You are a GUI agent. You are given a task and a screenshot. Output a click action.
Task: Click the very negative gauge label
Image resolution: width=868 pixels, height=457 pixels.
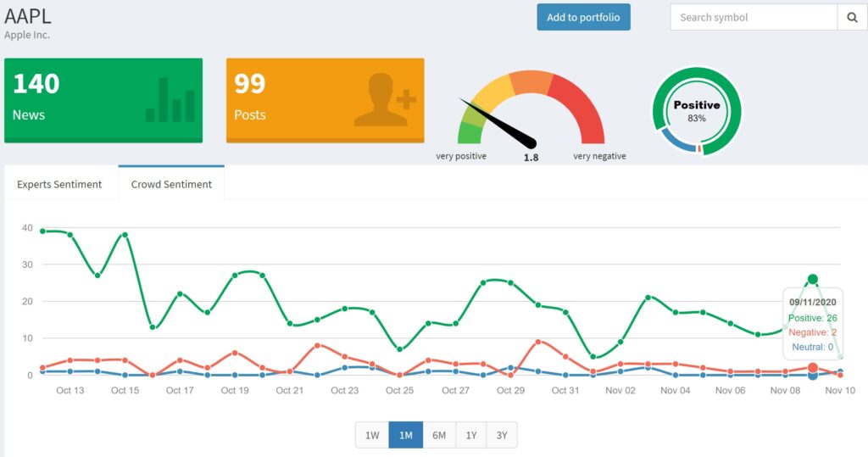pos(599,156)
